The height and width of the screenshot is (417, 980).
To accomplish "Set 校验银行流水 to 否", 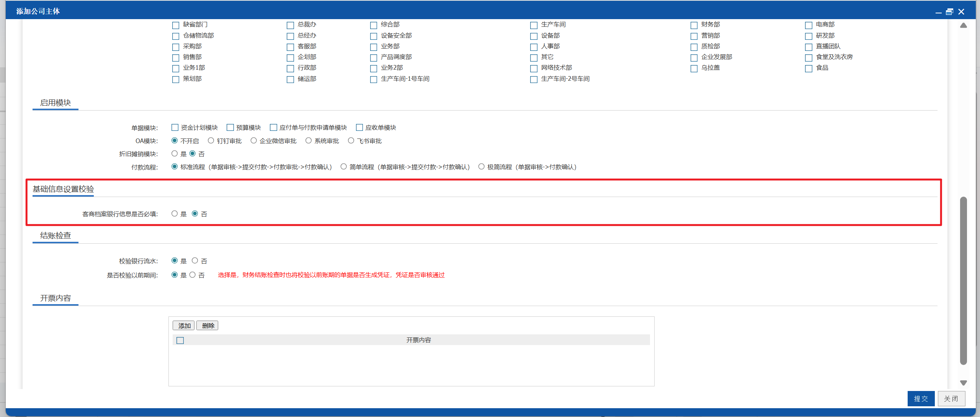I will (195, 261).
